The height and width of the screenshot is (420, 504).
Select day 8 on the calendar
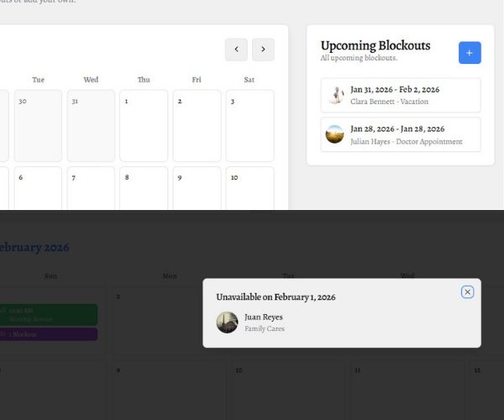click(144, 188)
